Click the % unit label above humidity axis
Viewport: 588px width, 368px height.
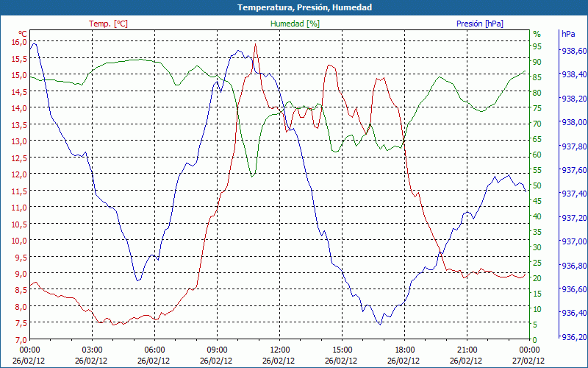pos(537,34)
